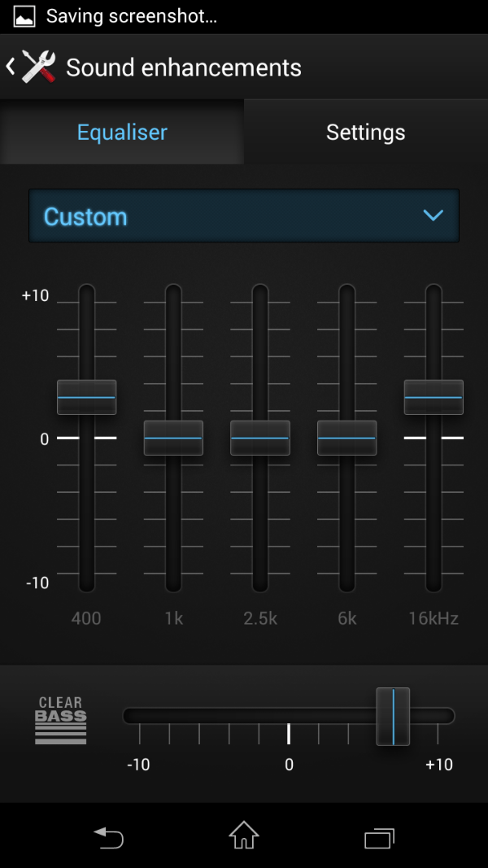Viewport: 488px width, 868px height.
Task: Tap the Android home navigation button
Action: coord(244,835)
